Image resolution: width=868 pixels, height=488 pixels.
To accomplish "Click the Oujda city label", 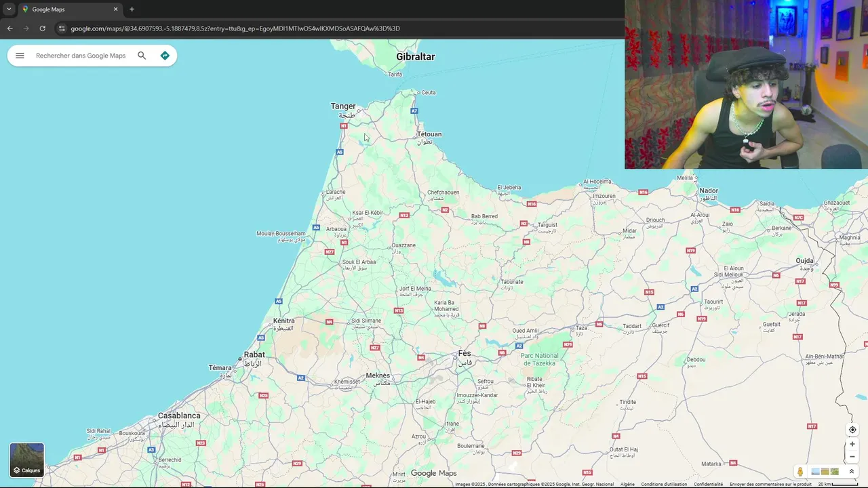I will tap(804, 261).
